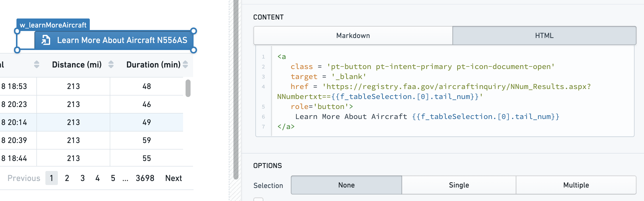Image resolution: width=644 pixels, height=201 pixels.
Task: Click the widget's bottom-right selection handle
Action: tap(194, 50)
